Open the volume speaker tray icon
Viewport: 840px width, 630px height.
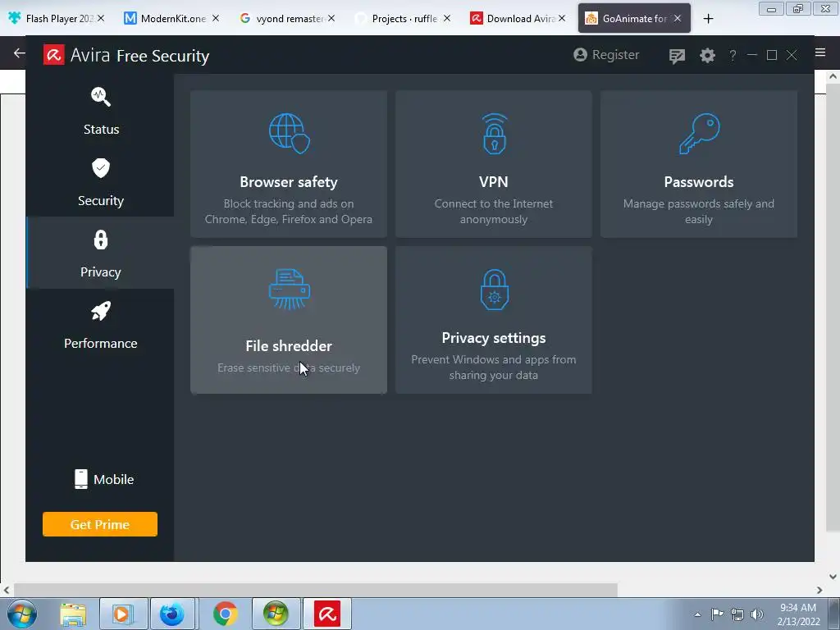click(x=756, y=614)
